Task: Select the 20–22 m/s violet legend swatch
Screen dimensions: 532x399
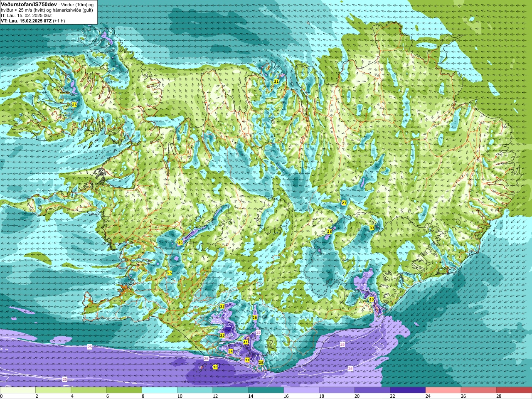Action: click(372, 390)
